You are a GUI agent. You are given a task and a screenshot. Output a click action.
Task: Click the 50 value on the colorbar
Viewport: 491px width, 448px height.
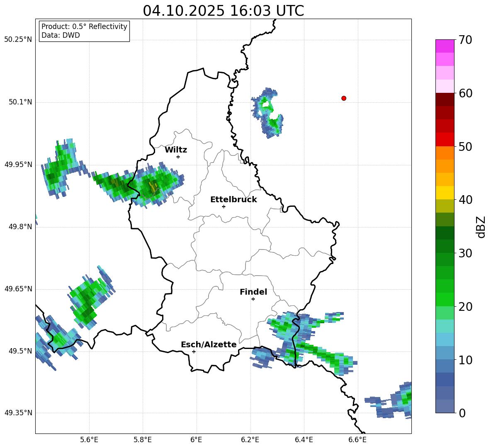click(465, 146)
